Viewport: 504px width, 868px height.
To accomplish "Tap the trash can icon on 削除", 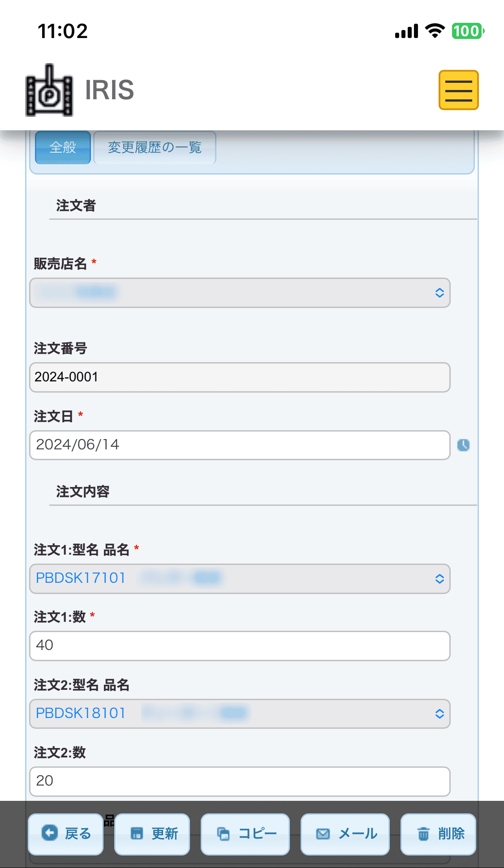I will point(423,834).
